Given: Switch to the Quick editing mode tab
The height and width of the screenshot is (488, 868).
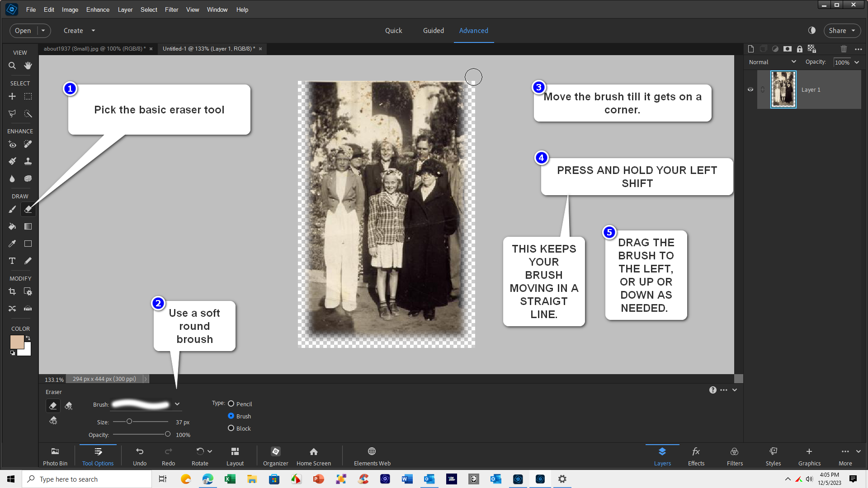Looking at the screenshot, I should click(393, 30).
